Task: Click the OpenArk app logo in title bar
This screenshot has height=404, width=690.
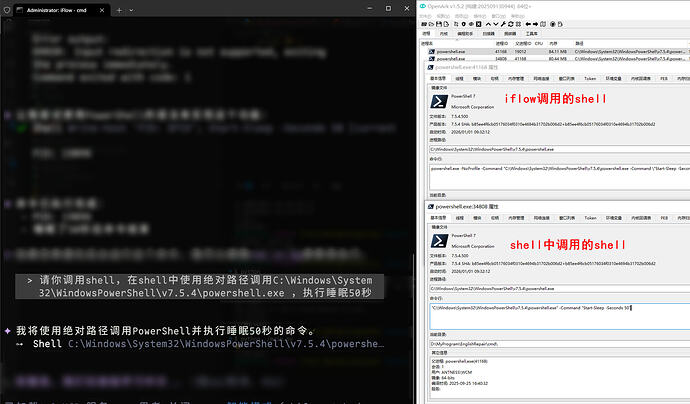Action: 423,6
